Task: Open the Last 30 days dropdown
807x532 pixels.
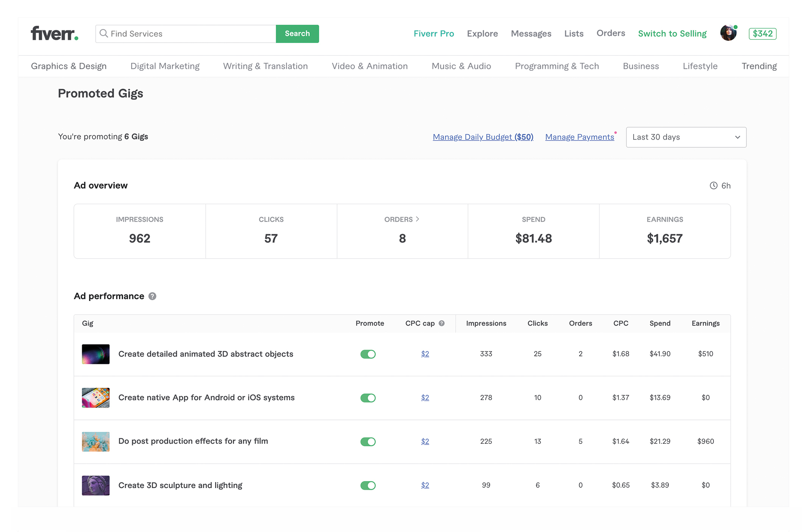Action: coord(686,137)
